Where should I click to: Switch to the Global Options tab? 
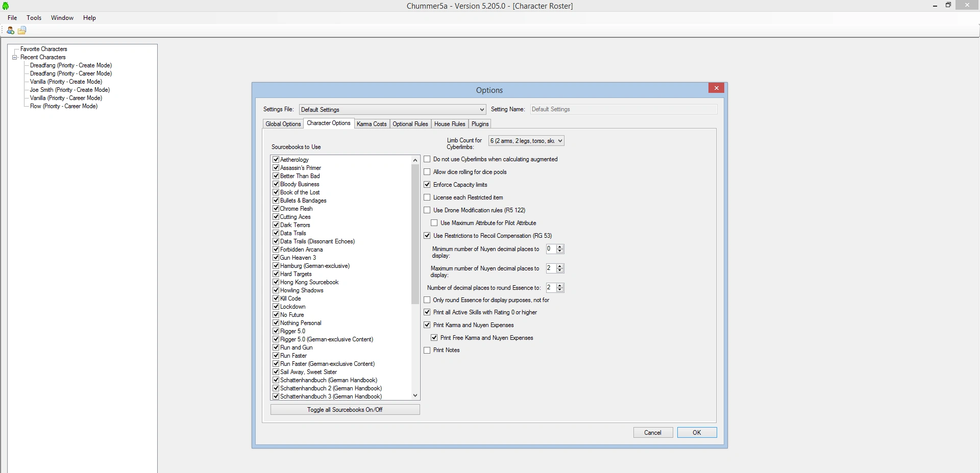pyautogui.click(x=283, y=124)
